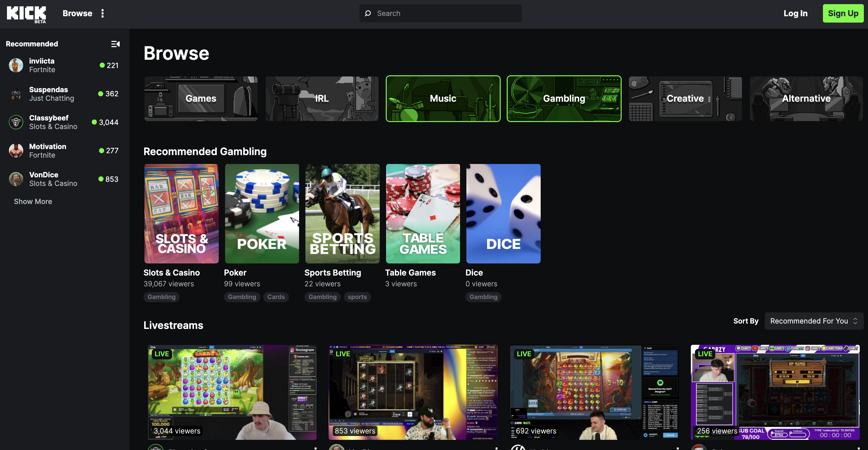This screenshot has height=450, width=868.
Task: Open the Slots & Casino thumbnail
Action: click(x=181, y=214)
